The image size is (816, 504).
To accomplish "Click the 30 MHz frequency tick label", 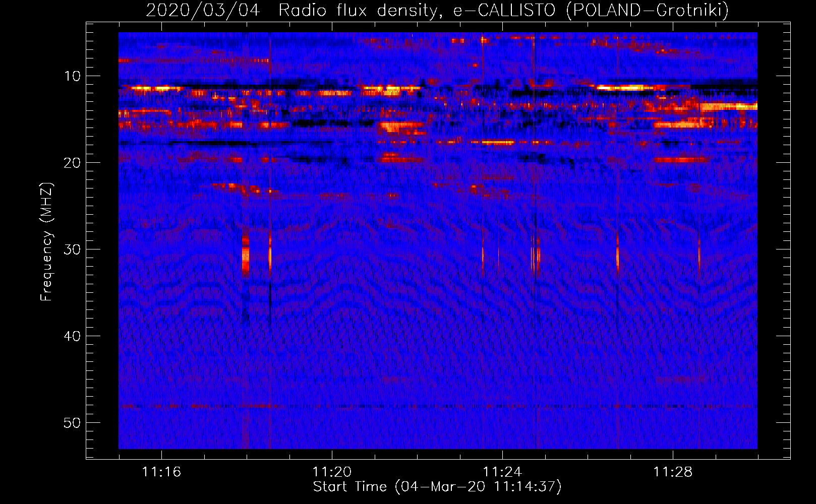I will point(73,249).
